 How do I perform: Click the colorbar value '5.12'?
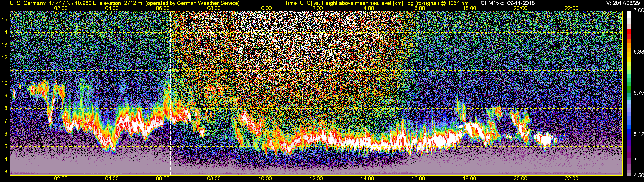638,134
